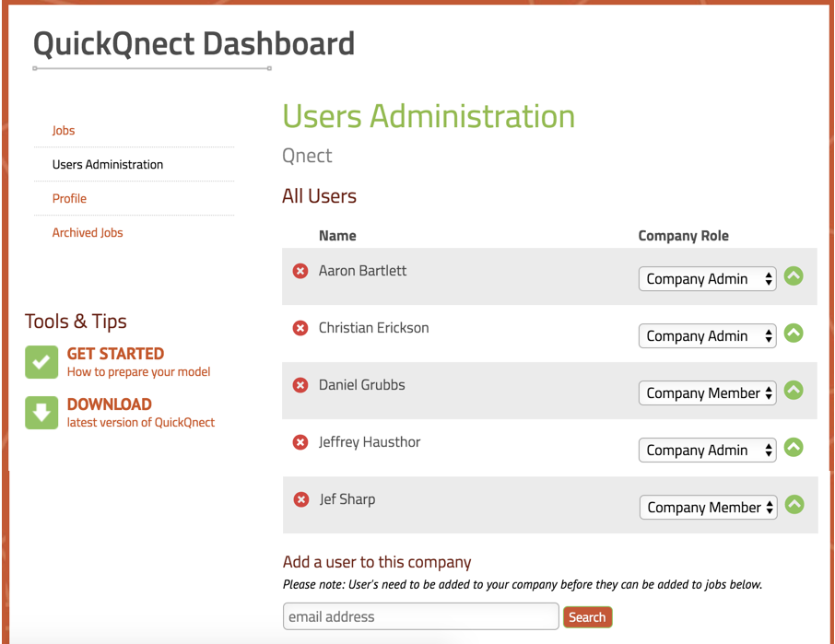Focus the email address input field

point(420,616)
